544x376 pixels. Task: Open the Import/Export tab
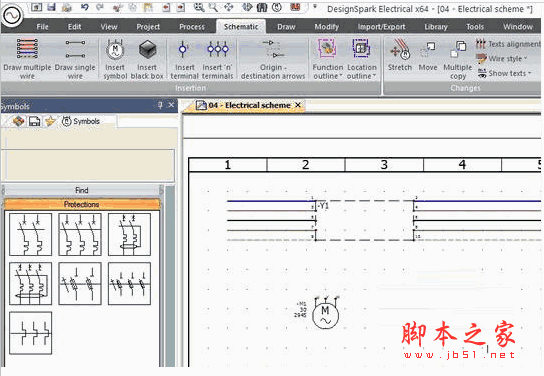(381, 27)
